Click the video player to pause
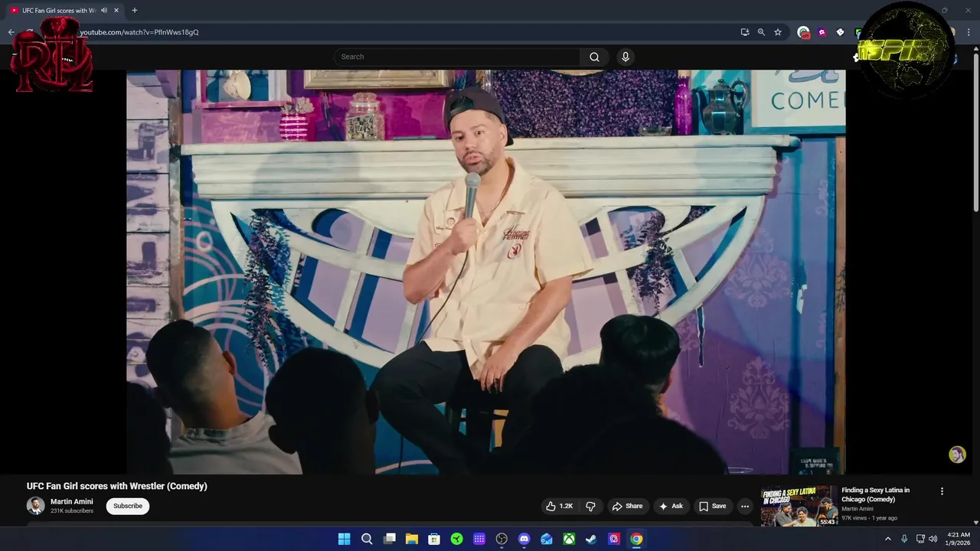Screen dimensions: 980x551 486,272
